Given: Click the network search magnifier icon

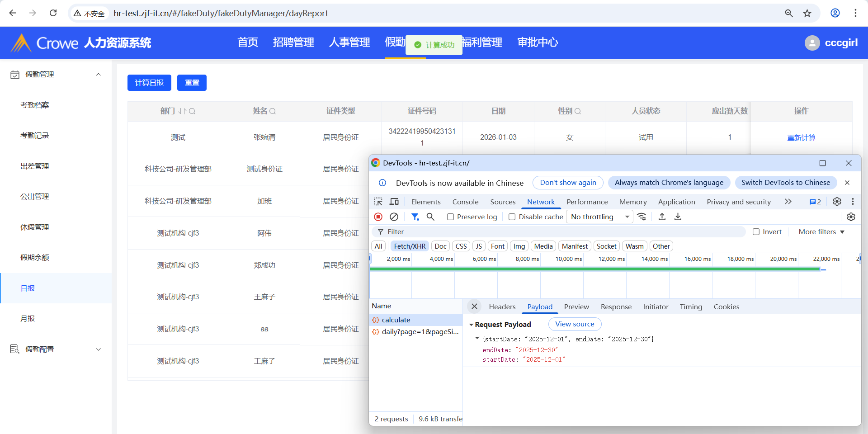Looking at the screenshot, I should [430, 217].
